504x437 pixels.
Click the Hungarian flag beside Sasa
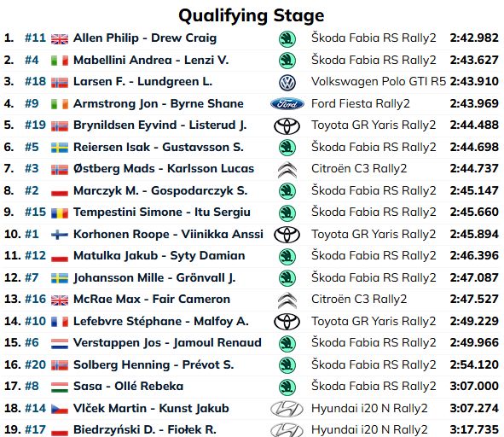(x=60, y=387)
